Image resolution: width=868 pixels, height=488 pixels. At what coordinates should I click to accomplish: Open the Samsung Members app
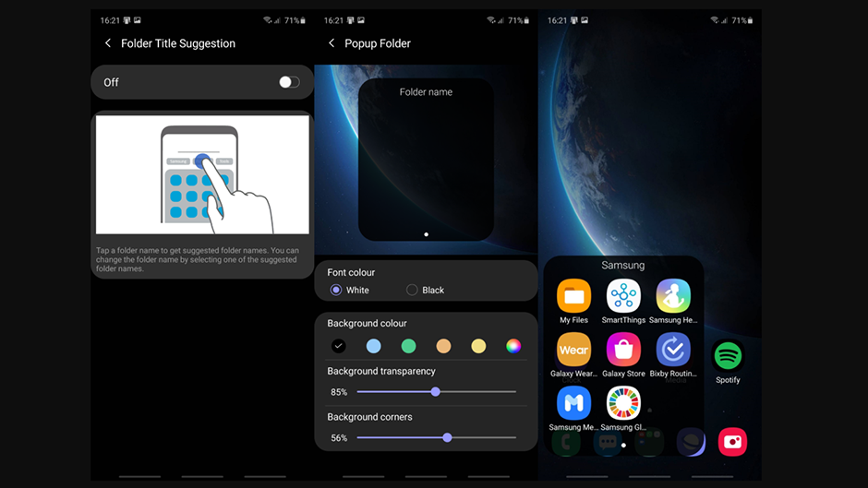(573, 404)
